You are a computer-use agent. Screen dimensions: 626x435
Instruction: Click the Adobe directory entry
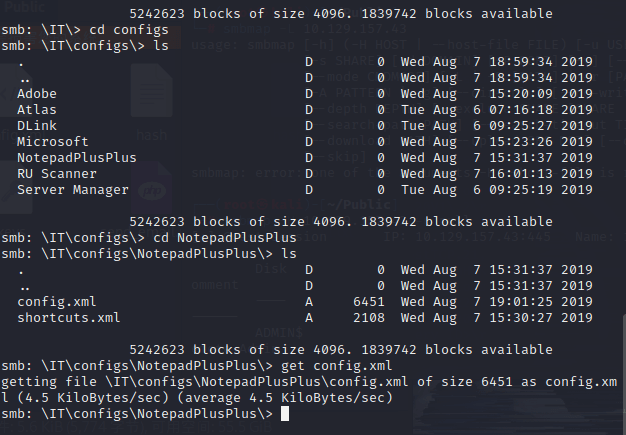coord(37,94)
